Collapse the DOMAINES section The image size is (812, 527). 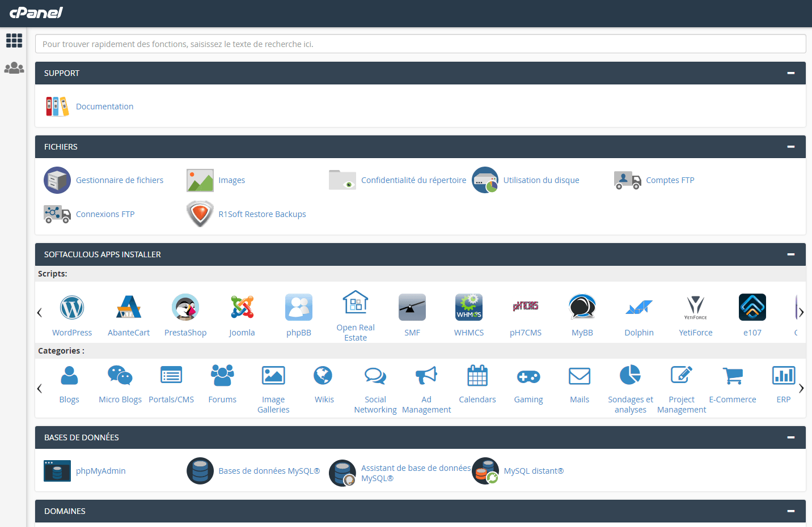point(791,511)
